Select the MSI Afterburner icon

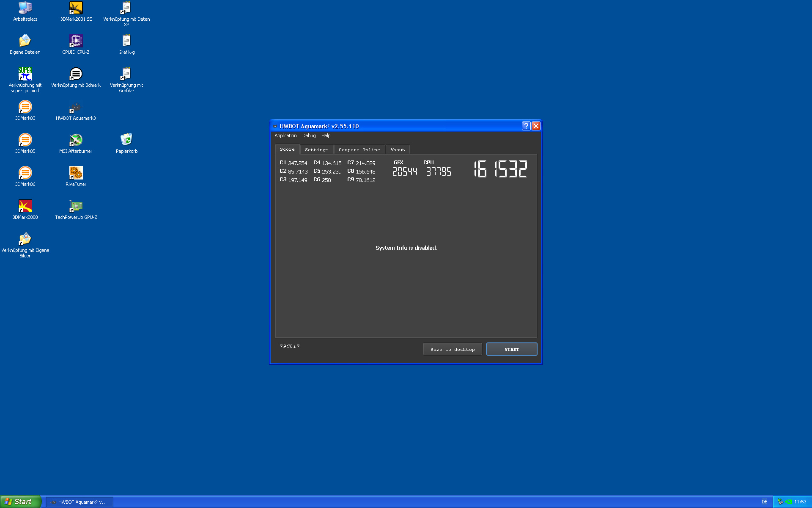76,144
